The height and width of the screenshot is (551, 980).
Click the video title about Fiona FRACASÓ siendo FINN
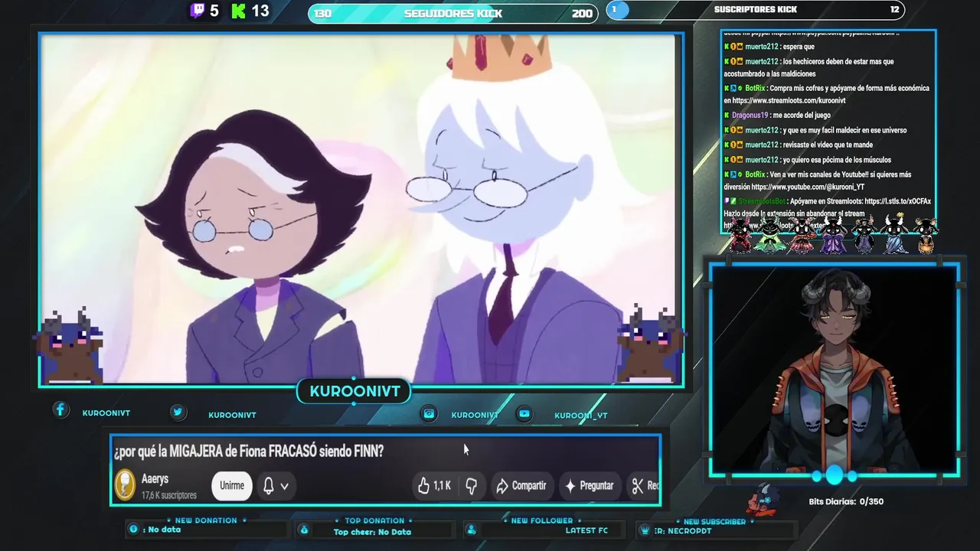pyautogui.click(x=249, y=451)
